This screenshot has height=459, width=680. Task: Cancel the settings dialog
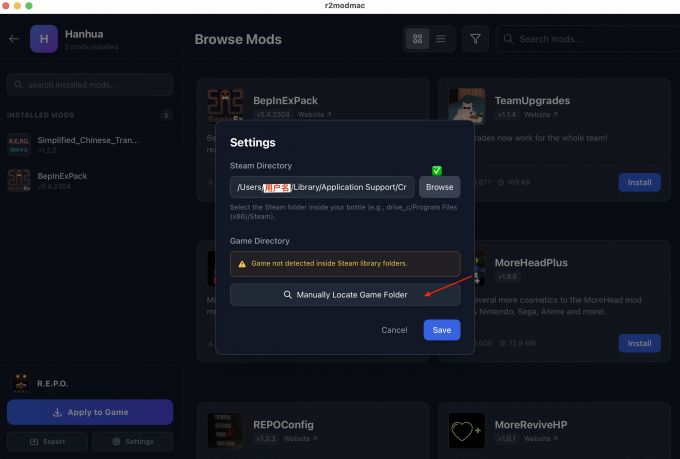pos(394,330)
